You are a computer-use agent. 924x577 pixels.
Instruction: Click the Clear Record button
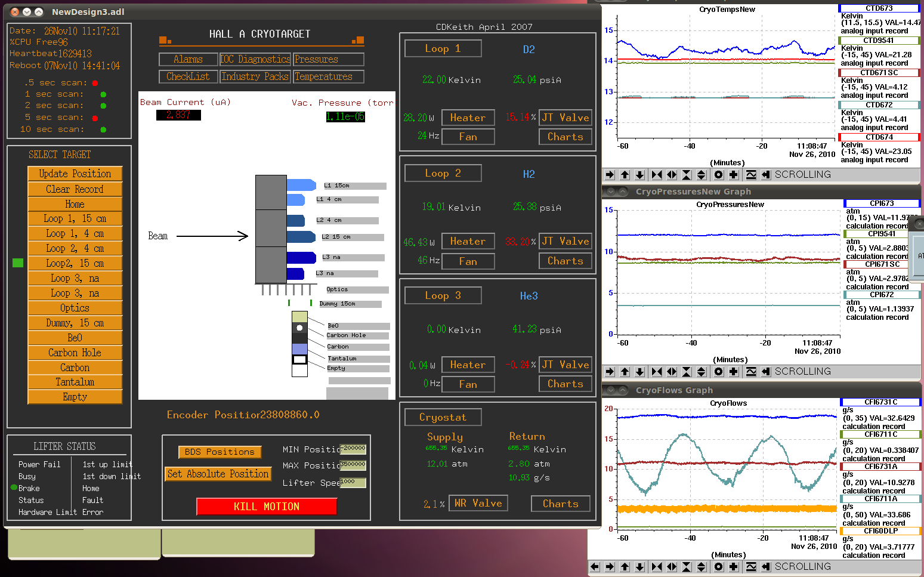click(x=75, y=189)
